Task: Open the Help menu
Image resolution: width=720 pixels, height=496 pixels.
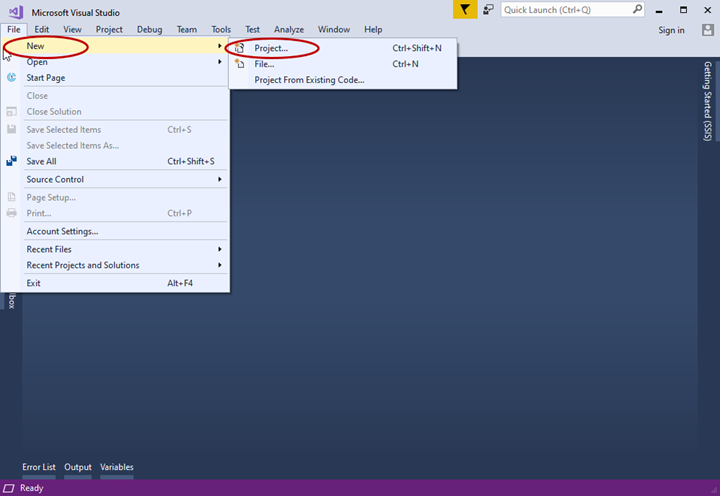Action: tap(373, 29)
